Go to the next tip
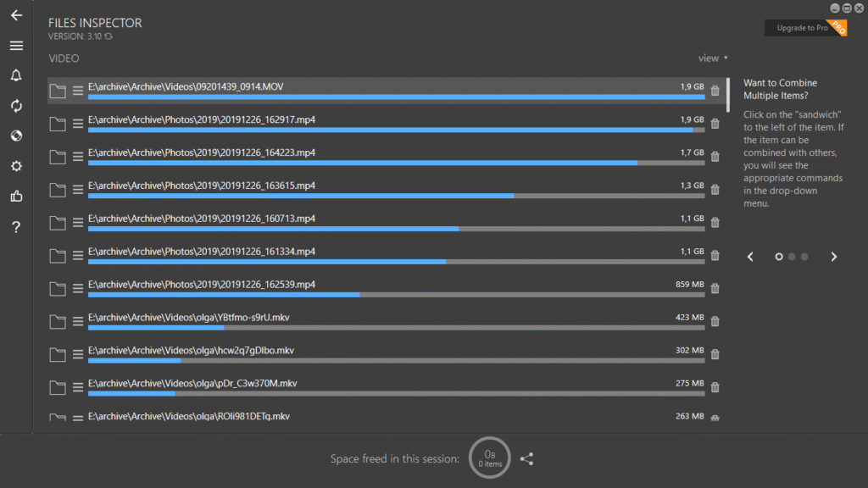Image resolution: width=868 pixels, height=488 pixels. click(x=834, y=257)
